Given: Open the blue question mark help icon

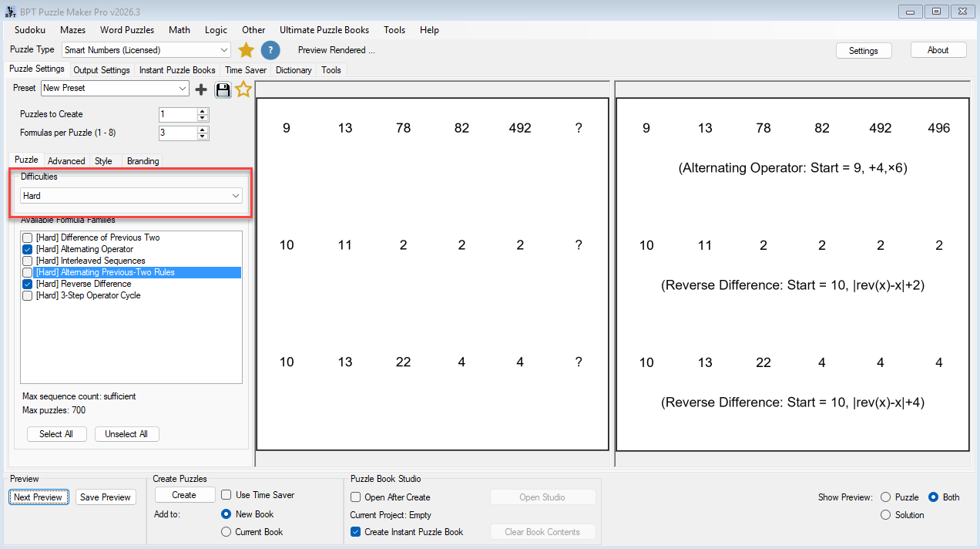Looking at the screenshot, I should click(x=270, y=50).
